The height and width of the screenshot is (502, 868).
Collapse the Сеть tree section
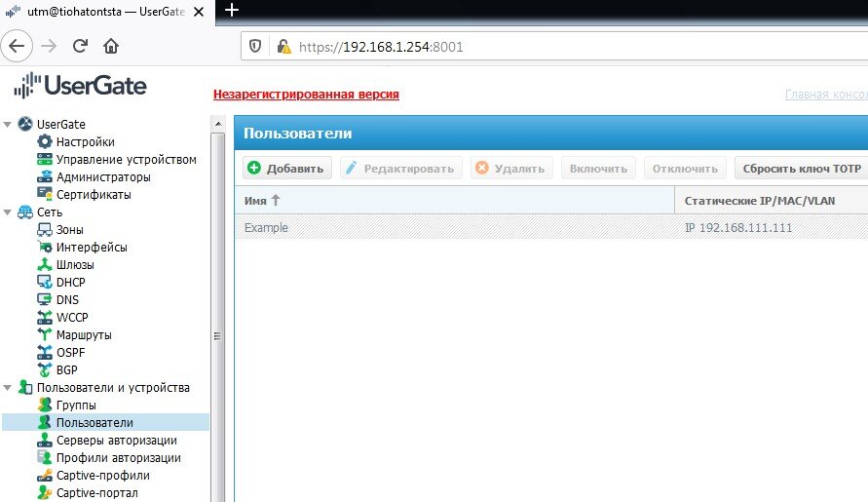coord(8,212)
